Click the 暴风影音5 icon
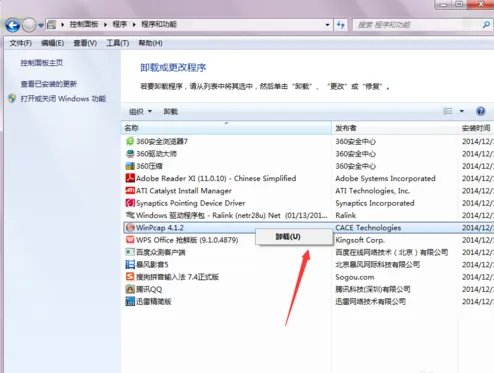 [x=130, y=265]
